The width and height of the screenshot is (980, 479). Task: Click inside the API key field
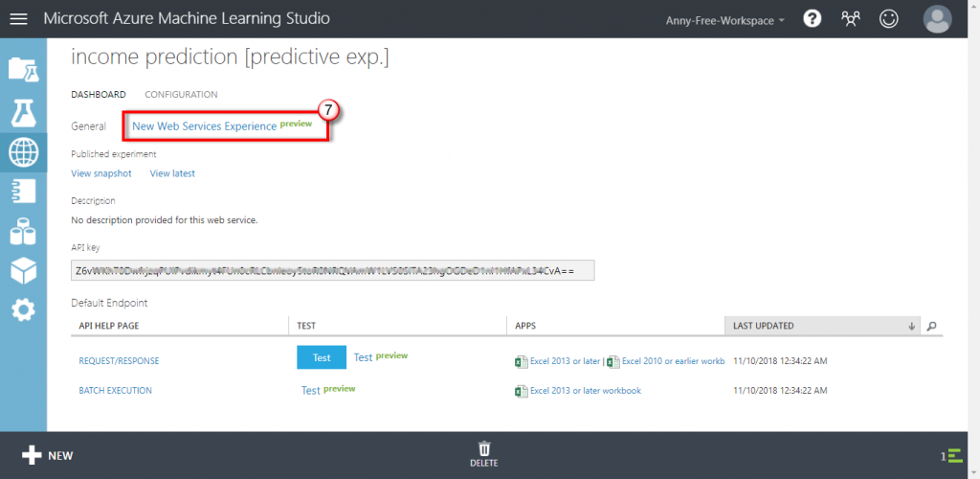click(x=333, y=271)
